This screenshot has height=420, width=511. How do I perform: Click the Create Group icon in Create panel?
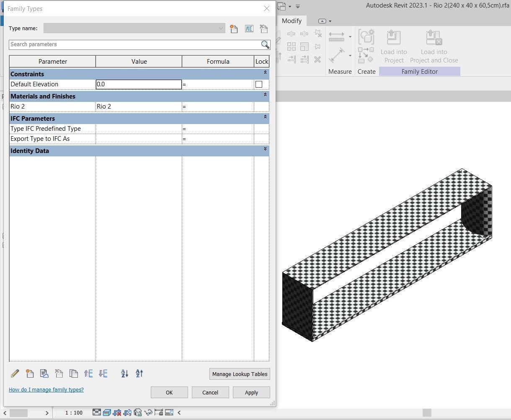tap(366, 37)
